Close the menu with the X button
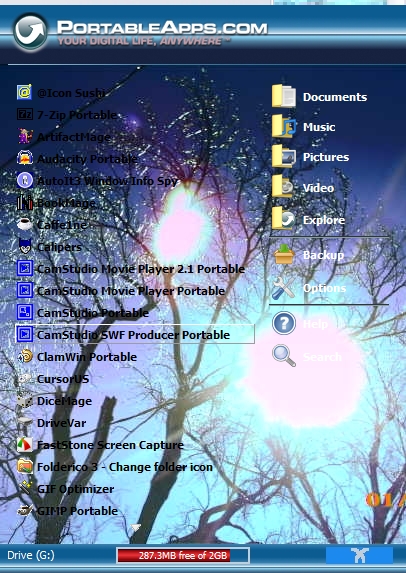This screenshot has height=573, width=406. [x=359, y=555]
